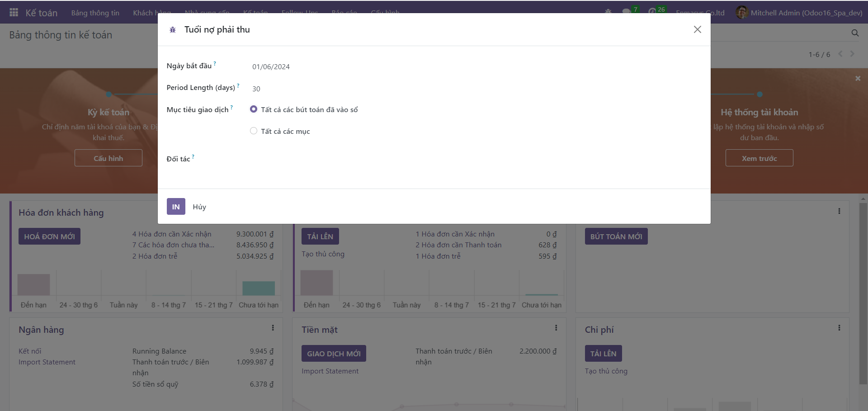Expand the Chi phí card options menu

point(839,328)
